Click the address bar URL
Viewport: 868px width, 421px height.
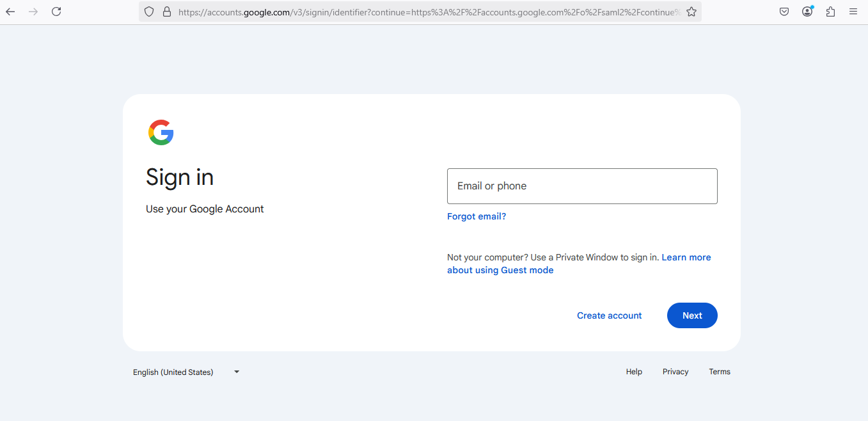[x=429, y=12]
